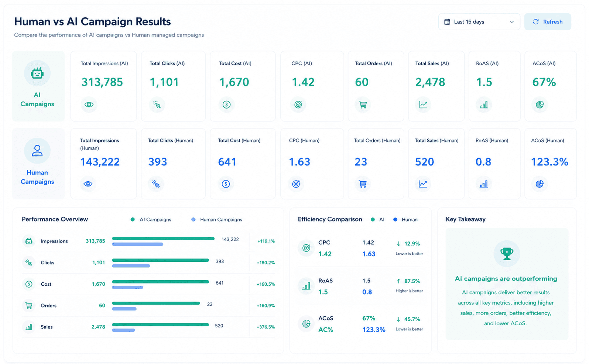The width and height of the screenshot is (589, 364).
Task: Click the 'AI campaigns are outperforming' headline
Action: pyautogui.click(x=506, y=279)
